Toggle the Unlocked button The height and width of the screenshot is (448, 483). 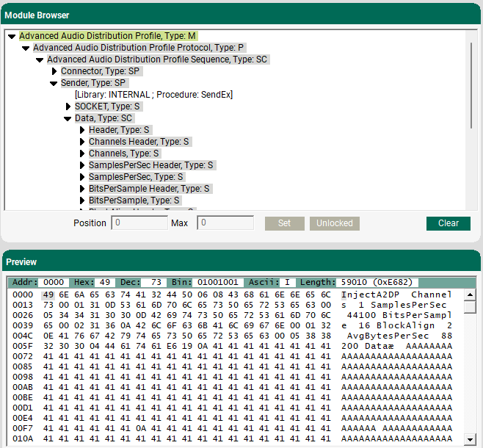tap(334, 223)
